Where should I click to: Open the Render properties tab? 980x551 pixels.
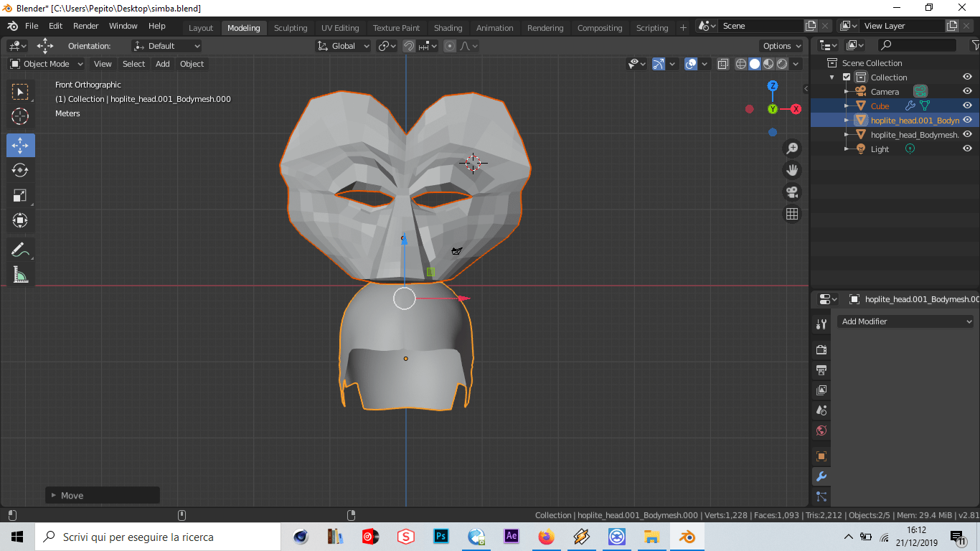(x=821, y=350)
